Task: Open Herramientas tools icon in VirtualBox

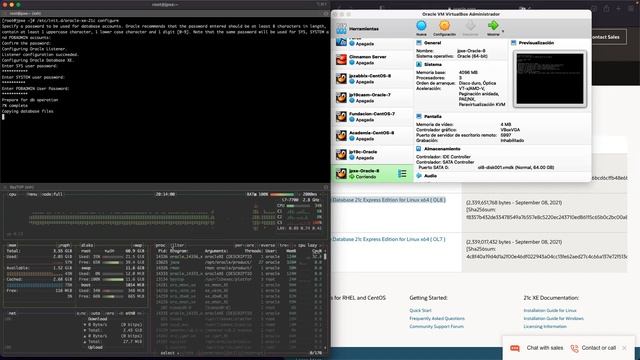Action: coord(341,29)
